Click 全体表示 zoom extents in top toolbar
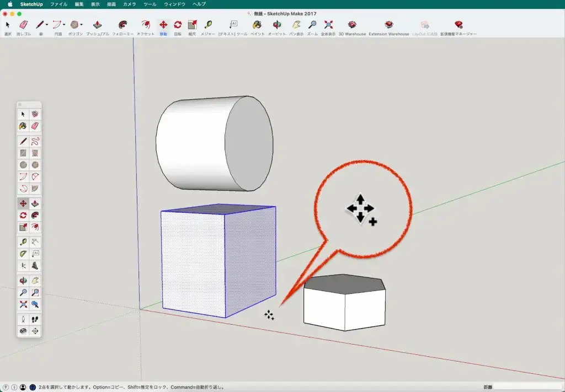 click(328, 25)
